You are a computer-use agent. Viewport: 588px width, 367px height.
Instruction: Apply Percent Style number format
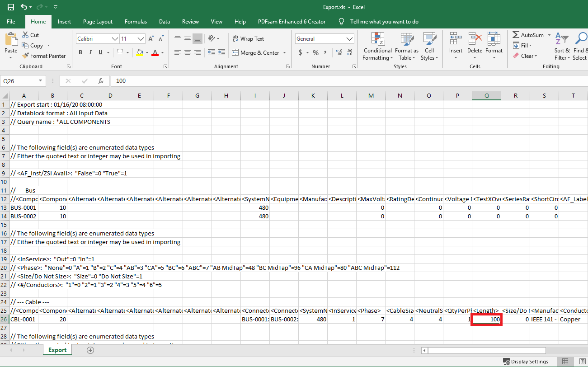click(315, 52)
